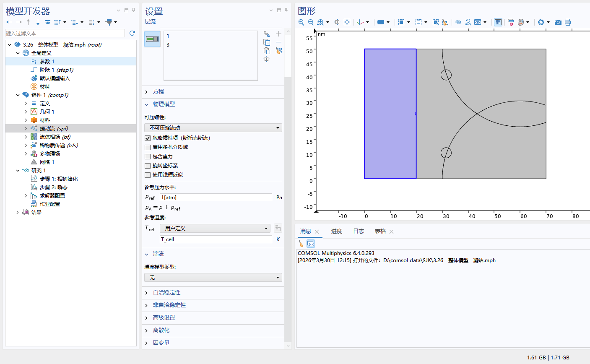
Task: Go back with the blue left arrow
Action: pos(9,22)
